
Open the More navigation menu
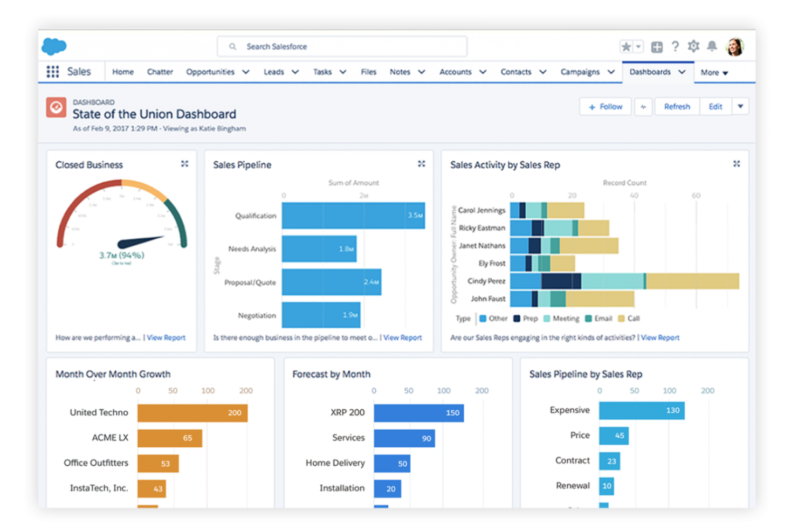(x=714, y=72)
